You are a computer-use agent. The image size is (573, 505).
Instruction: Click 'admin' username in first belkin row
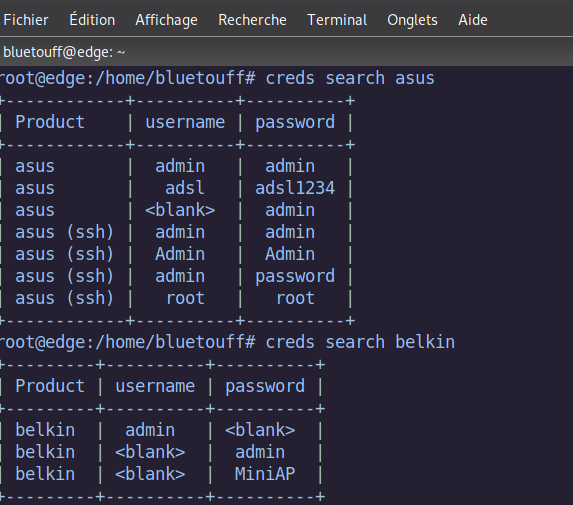150,430
